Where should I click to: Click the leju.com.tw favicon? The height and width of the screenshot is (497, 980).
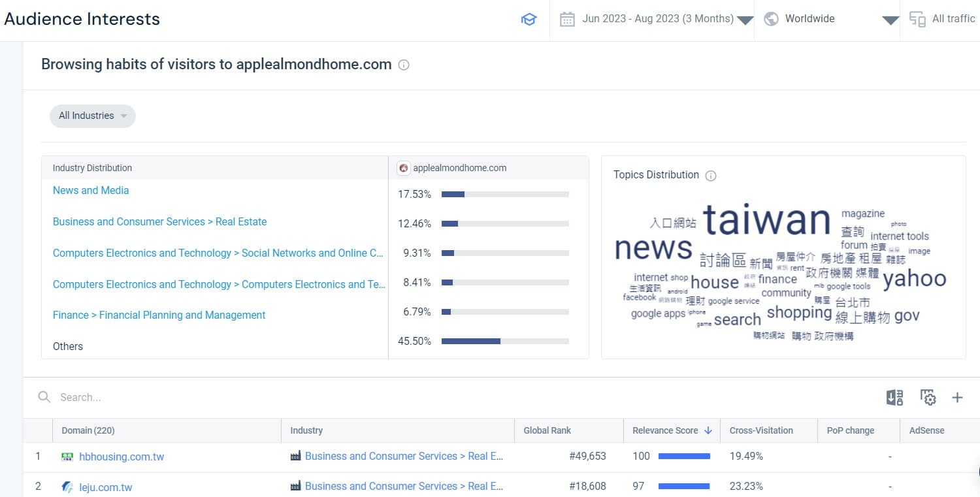click(x=67, y=487)
